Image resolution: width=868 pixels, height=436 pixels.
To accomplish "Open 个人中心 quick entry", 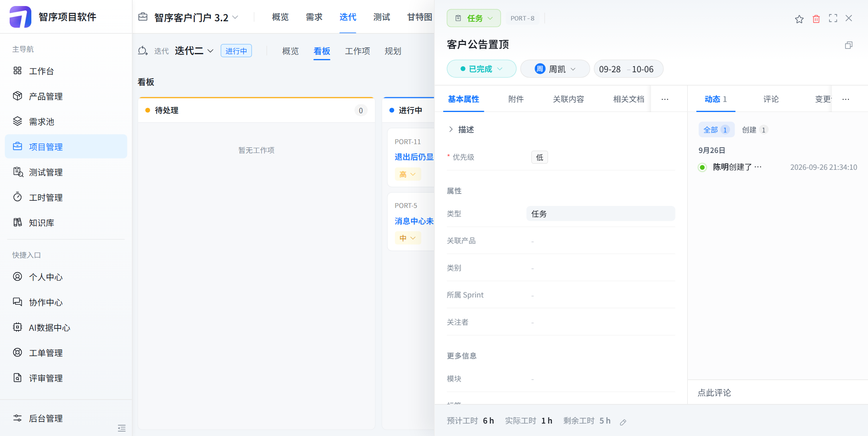I will [66, 277].
